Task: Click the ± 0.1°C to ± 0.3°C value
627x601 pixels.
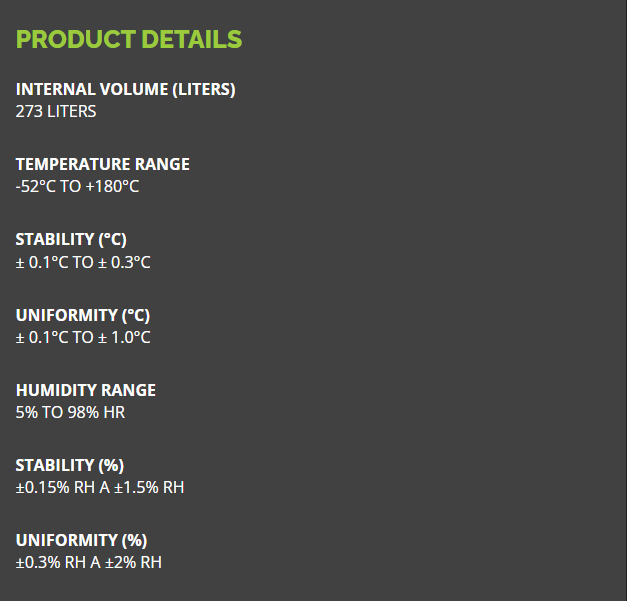Action: click(x=83, y=262)
